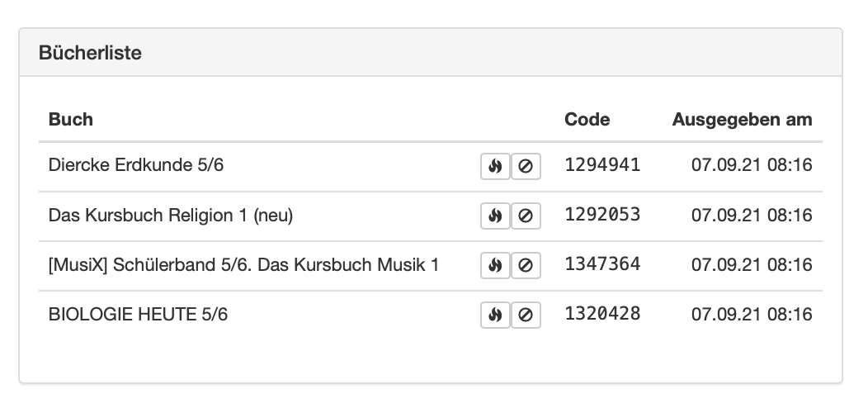This screenshot has height=408, width=868.
Task: Click ban icon for Das Kursbuch Religion 1
Action: [526, 216]
